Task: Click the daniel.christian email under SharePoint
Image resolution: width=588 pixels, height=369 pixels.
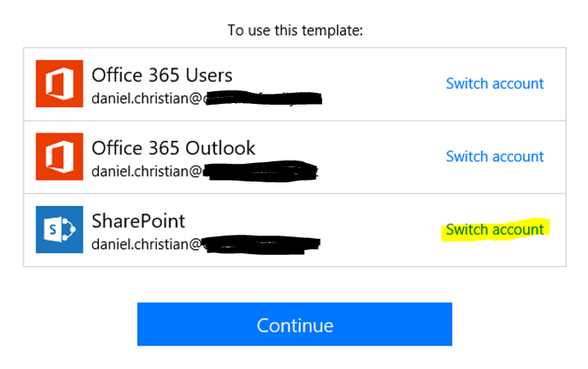Action: (x=206, y=244)
